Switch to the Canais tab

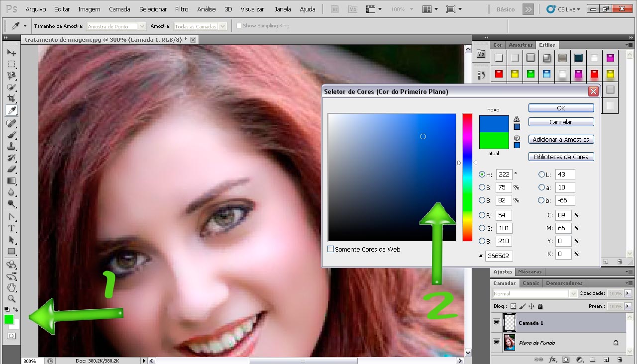pyautogui.click(x=531, y=283)
